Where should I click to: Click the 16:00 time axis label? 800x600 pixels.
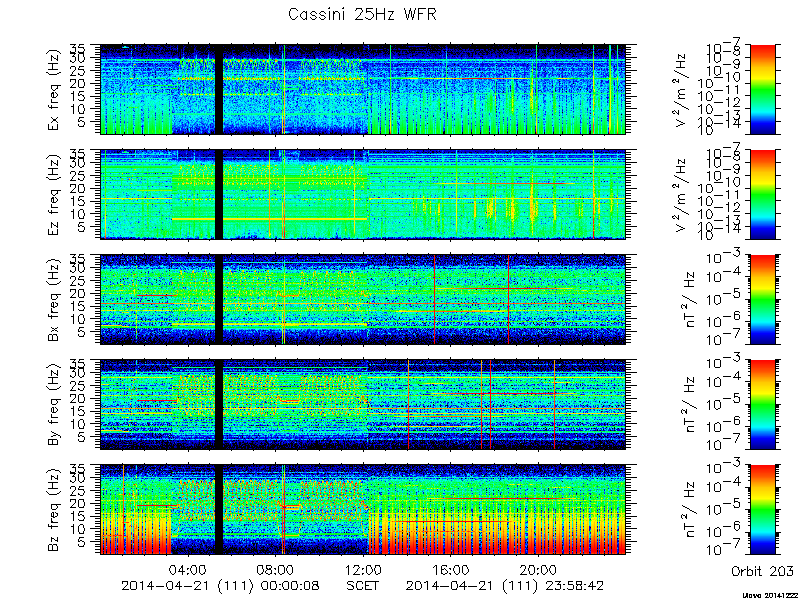(451, 569)
